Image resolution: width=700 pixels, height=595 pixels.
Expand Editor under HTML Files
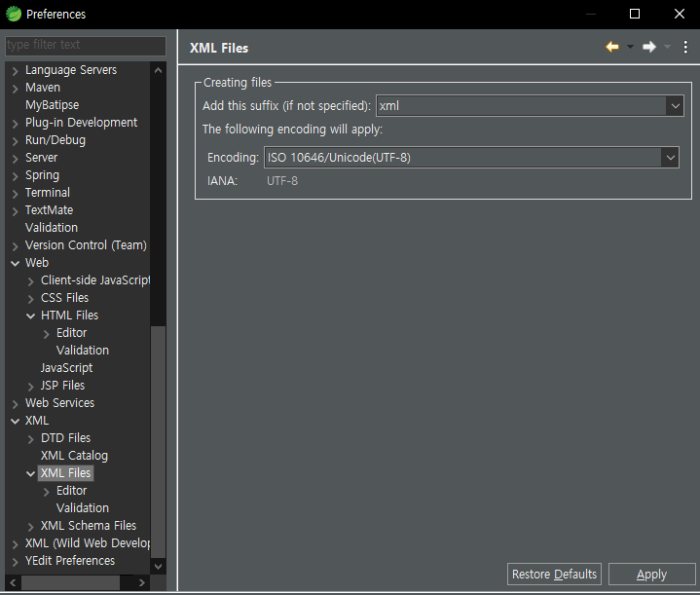click(x=47, y=334)
